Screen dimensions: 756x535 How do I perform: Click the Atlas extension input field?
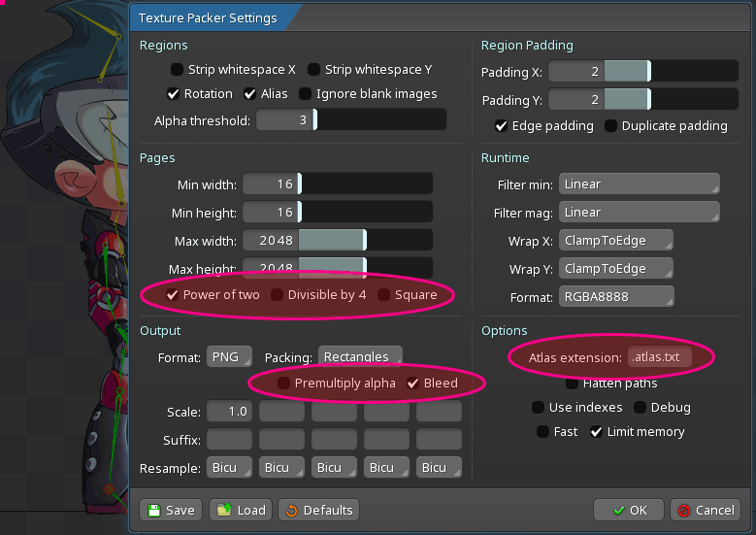[x=660, y=357]
